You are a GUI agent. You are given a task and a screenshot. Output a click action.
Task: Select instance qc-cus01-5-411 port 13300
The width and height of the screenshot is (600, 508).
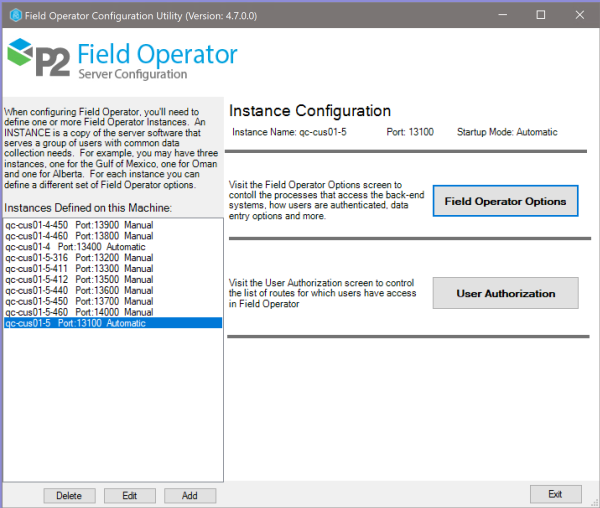coord(79,268)
